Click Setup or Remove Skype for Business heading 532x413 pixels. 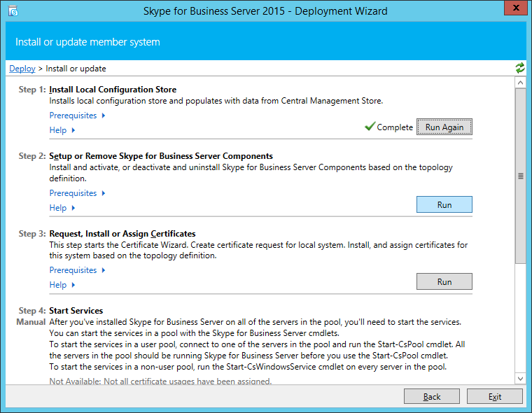[161, 156]
